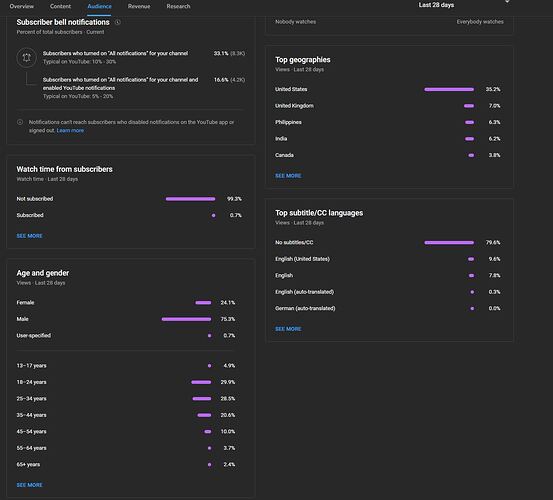Click the 25–34 years row

click(126, 398)
